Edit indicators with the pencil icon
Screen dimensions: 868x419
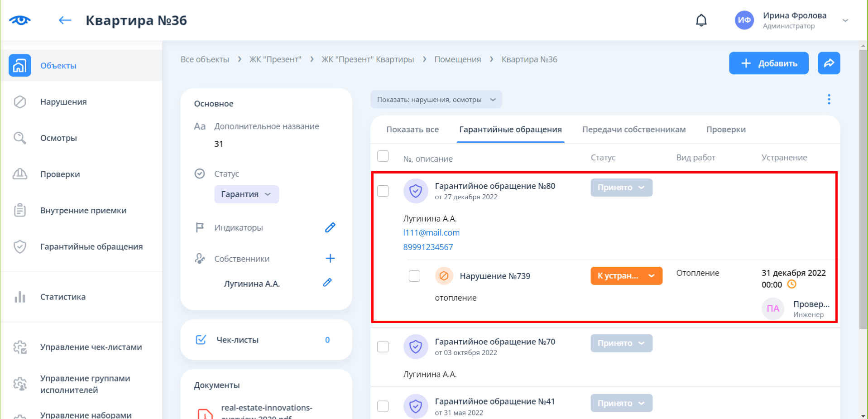[x=330, y=227]
